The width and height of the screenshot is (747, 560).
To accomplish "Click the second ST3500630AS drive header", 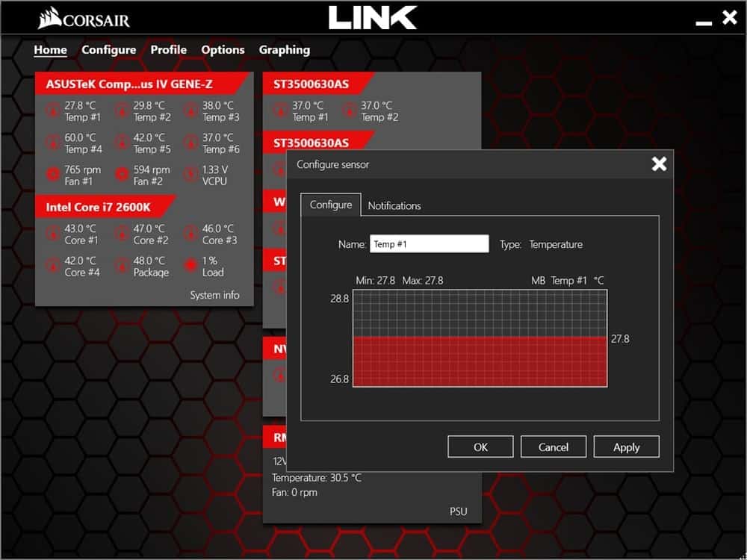I will pos(317,143).
